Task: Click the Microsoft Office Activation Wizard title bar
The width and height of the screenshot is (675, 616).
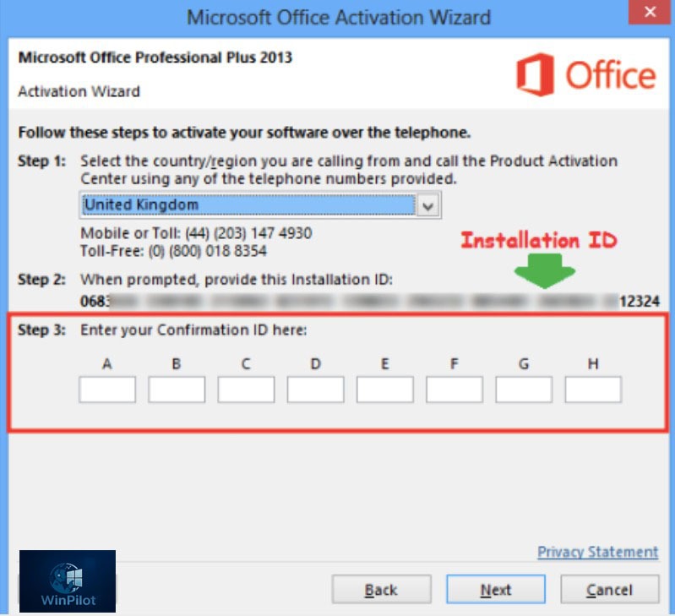Action: pyautogui.click(x=339, y=18)
